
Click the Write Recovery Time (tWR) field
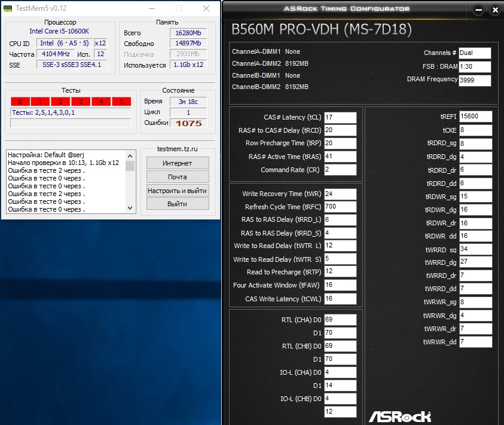[340, 194]
